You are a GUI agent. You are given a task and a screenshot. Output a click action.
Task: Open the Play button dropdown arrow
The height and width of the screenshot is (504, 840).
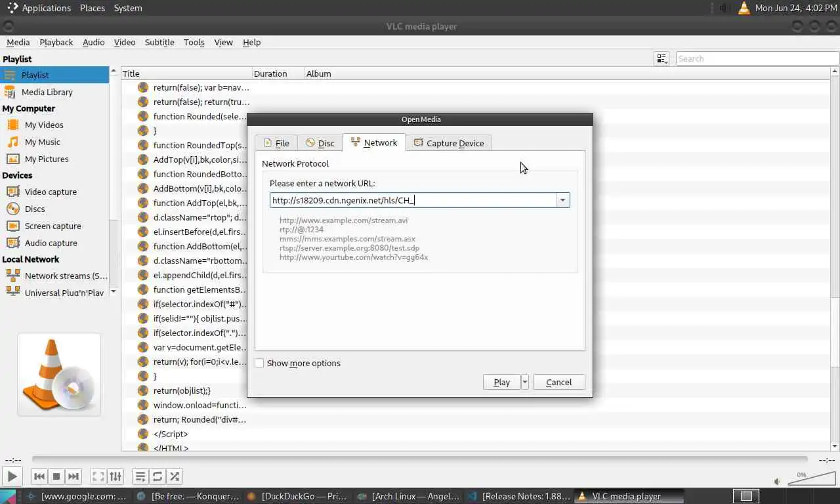pos(524,382)
